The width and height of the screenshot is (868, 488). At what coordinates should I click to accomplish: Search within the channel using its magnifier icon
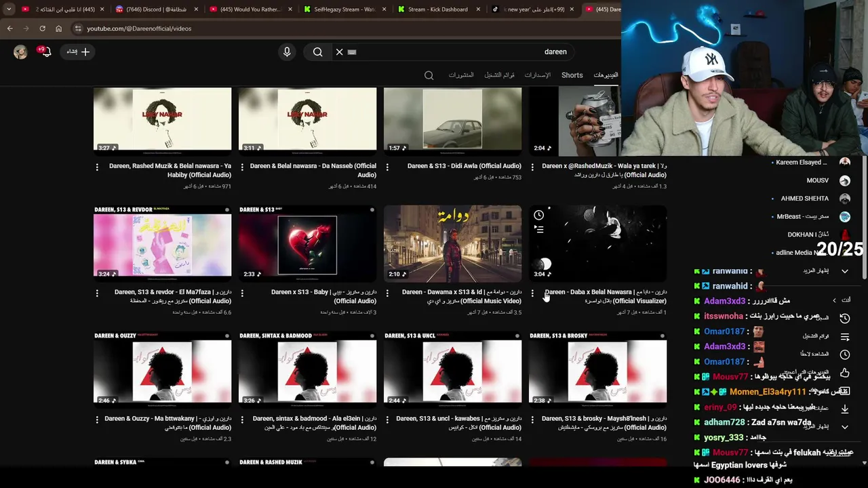(x=429, y=75)
